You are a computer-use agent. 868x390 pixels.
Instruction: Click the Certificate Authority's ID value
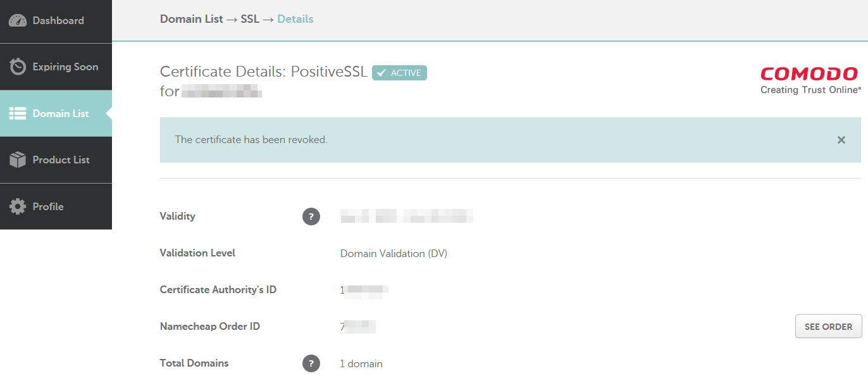(x=364, y=291)
